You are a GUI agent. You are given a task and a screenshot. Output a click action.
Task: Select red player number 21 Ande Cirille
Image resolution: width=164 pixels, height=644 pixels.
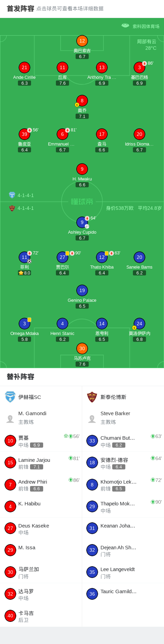pos(25,67)
